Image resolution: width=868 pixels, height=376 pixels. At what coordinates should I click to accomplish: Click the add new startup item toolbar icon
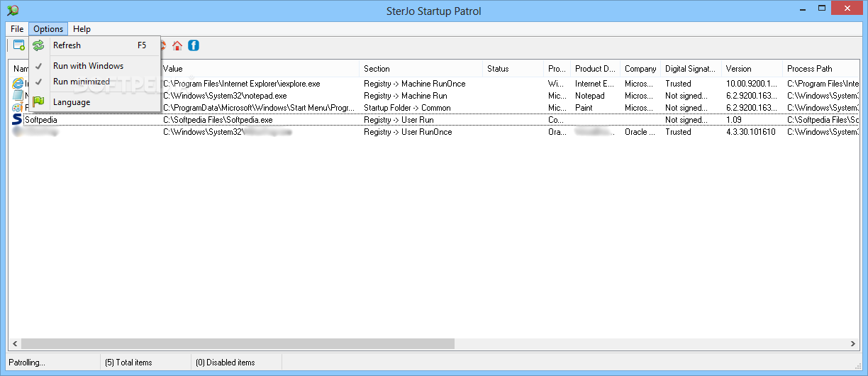(x=19, y=45)
